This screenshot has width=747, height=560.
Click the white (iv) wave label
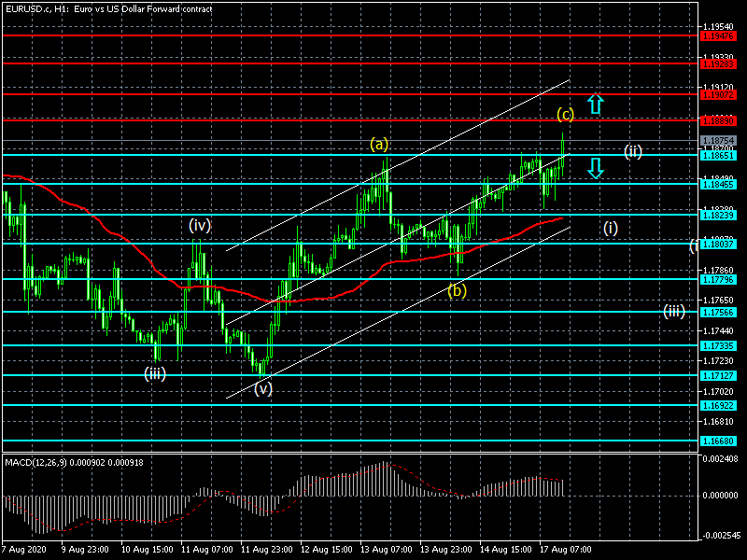(200, 225)
